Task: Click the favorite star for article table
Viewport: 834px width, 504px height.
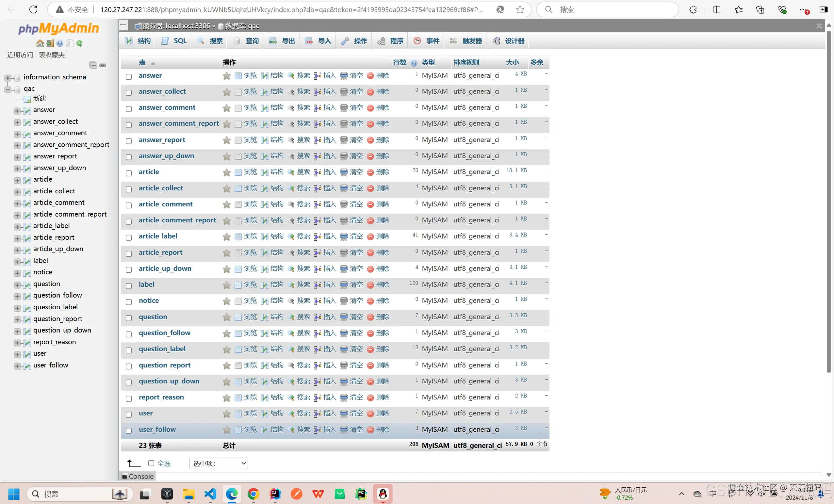Action: pyautogui.click(x=226, y=172)
